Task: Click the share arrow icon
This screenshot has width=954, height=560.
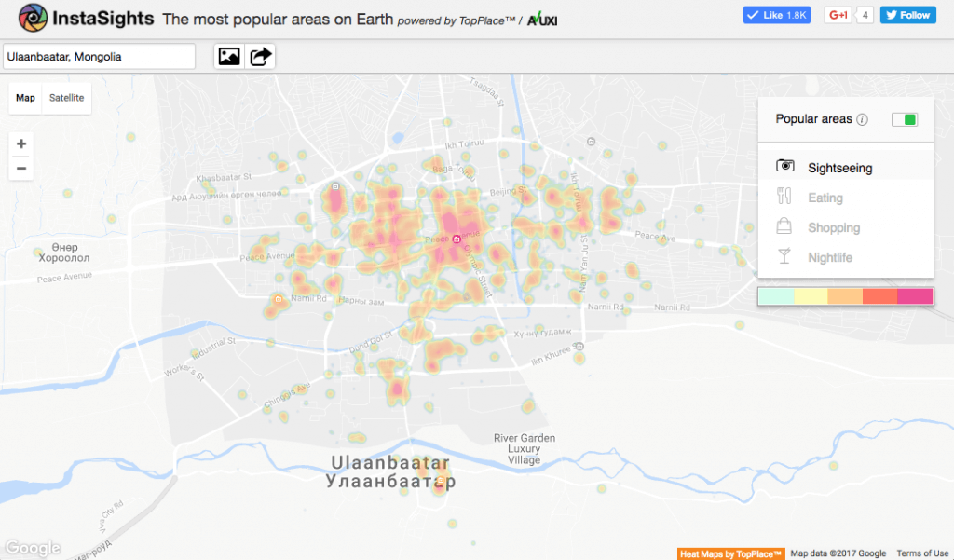Action: [261, 57]
